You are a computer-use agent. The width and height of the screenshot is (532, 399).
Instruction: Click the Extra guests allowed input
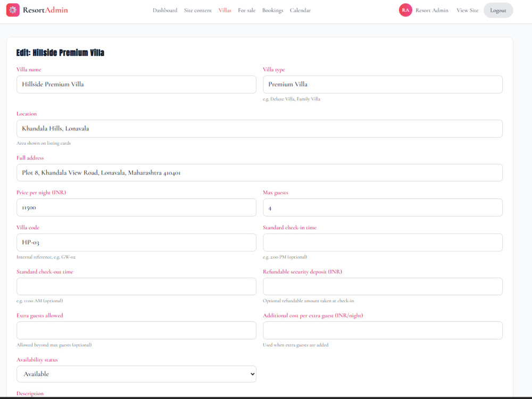point(136,330)
